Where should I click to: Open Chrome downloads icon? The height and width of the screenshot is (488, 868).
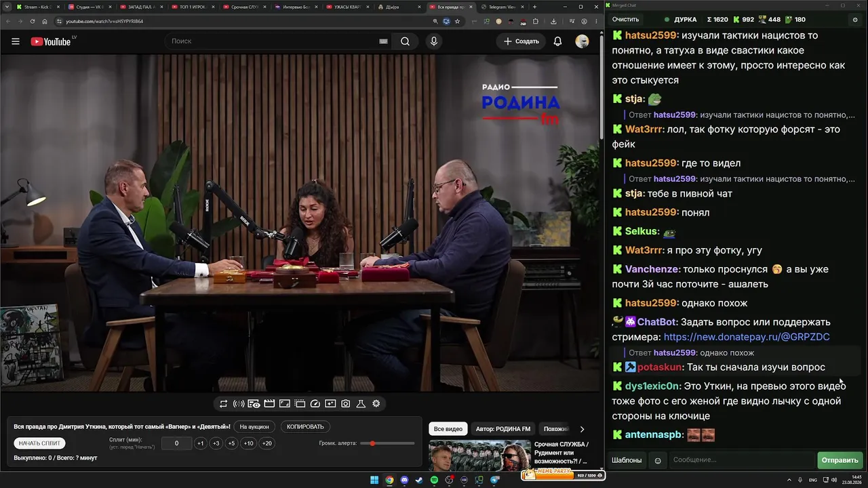[553, 21]
